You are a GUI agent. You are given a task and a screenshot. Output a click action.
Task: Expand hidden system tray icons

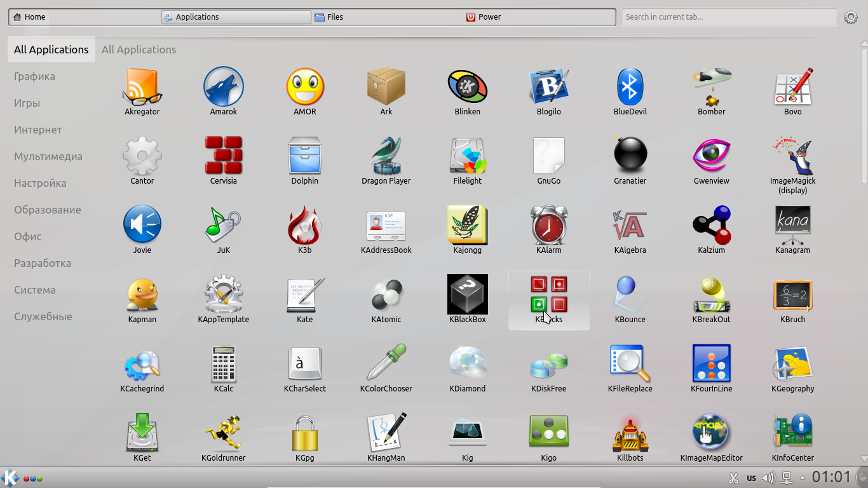[x=803, y=478]
